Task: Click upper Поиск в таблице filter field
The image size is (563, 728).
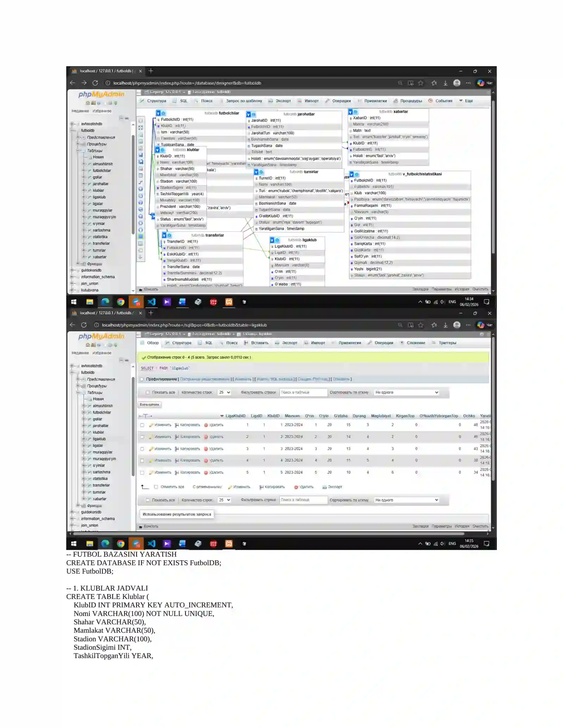Action: tap(303, 392)
